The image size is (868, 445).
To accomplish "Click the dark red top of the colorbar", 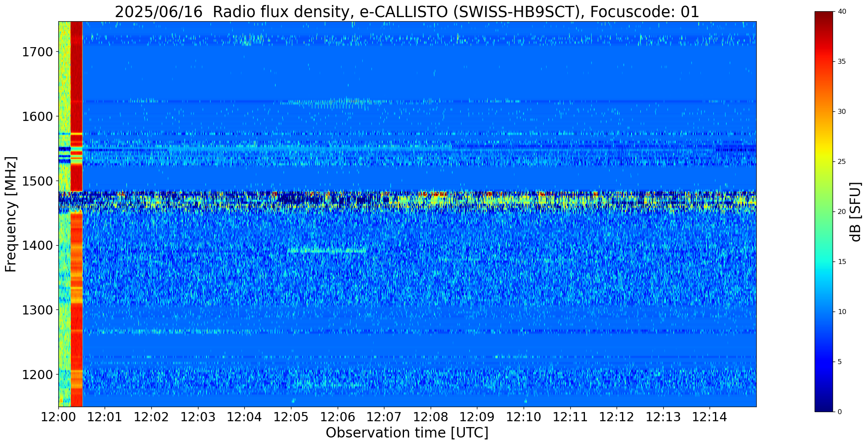I will pyautogui.click(x=824, y=19).
